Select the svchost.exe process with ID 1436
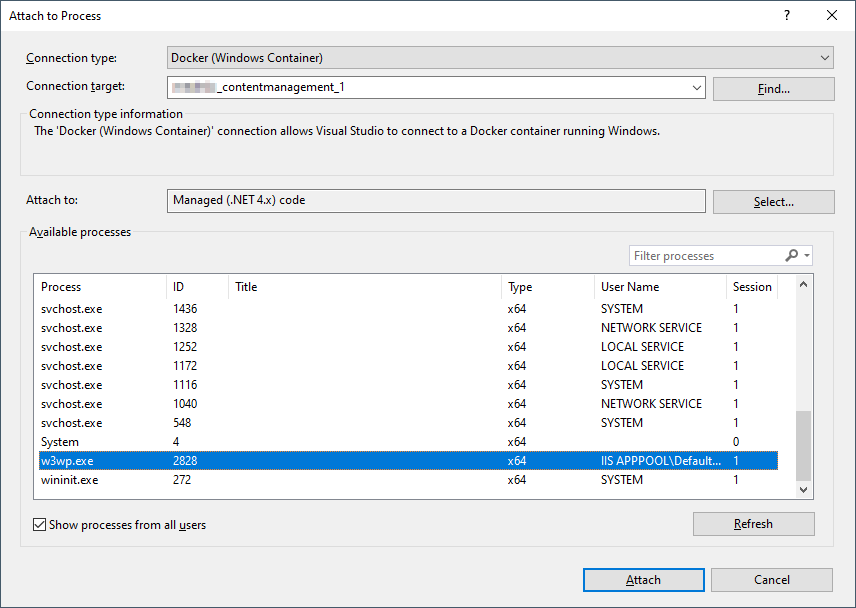This screenshot has height=608, width=856. pyautogui.click(x=408, y=308)
